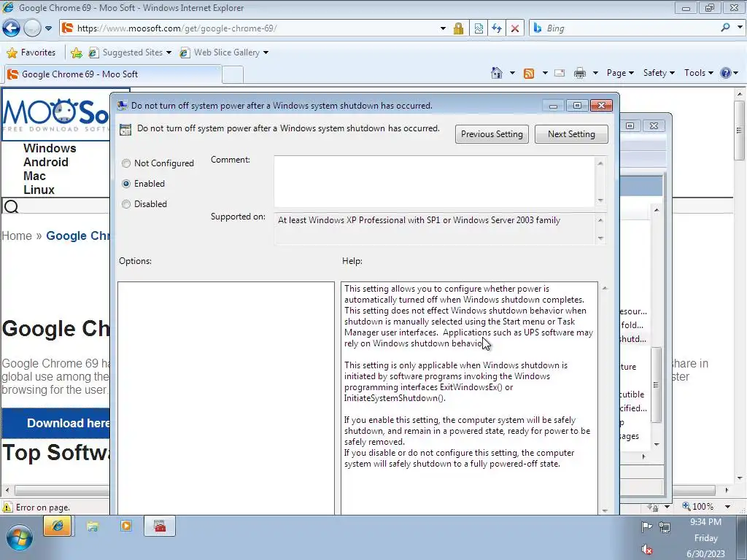Click the IE Forward arrow button
This screenshot has width=747, height=560.
(32, 28)
